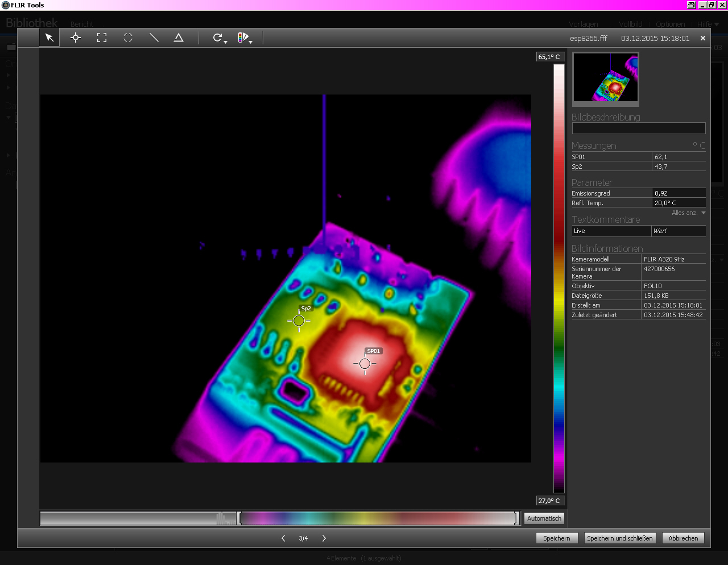The height and width of the screenshot is (565, 728).
Task: Save the image with Speichern
Action: coord(557,538)
